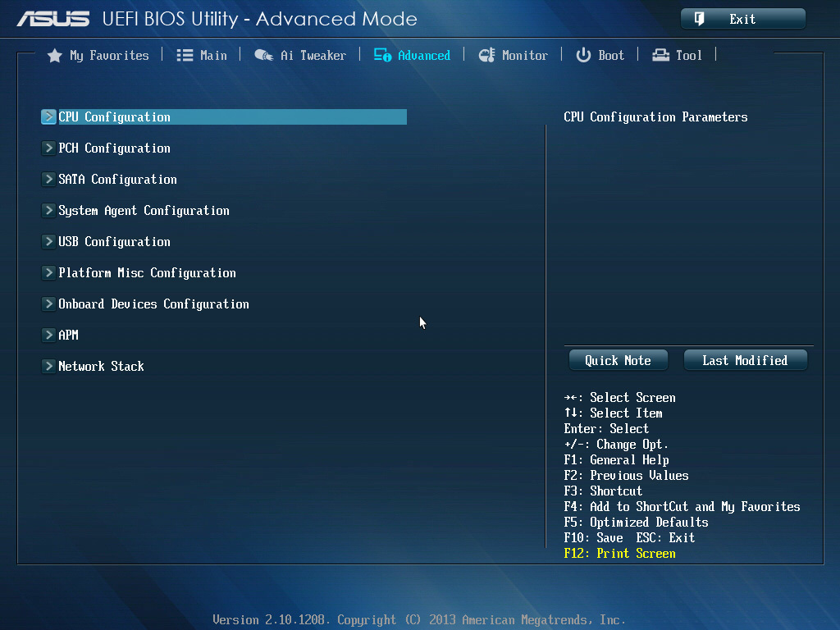Screen dimensions: 840x630
Task: Click the printer icon beside Tool
Action: tap(660, 56)
